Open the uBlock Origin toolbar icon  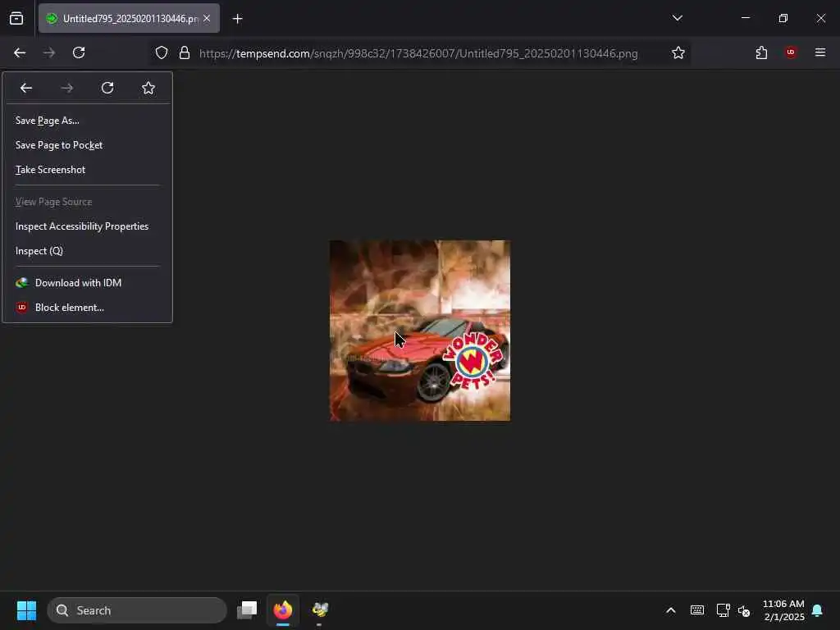(790, 52)
